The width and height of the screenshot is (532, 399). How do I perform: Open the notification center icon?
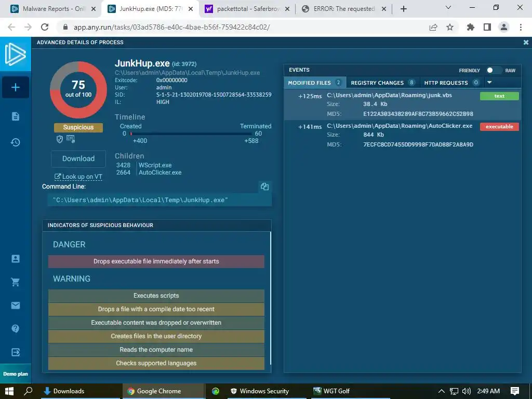(x=515, y=391)
